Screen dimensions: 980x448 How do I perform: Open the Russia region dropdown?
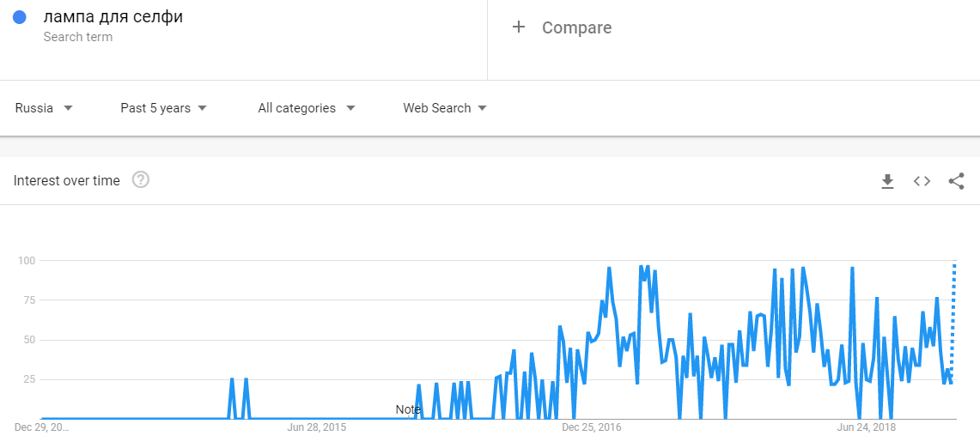pyautogui.click(x=44, y=108)
